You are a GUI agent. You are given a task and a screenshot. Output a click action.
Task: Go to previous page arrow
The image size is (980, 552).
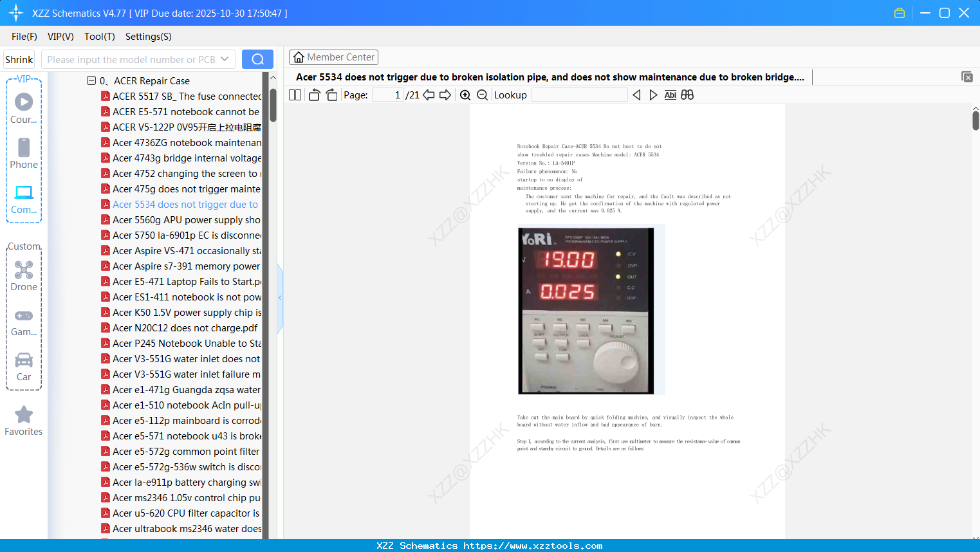pyautogui.click(x=429, y=95)
